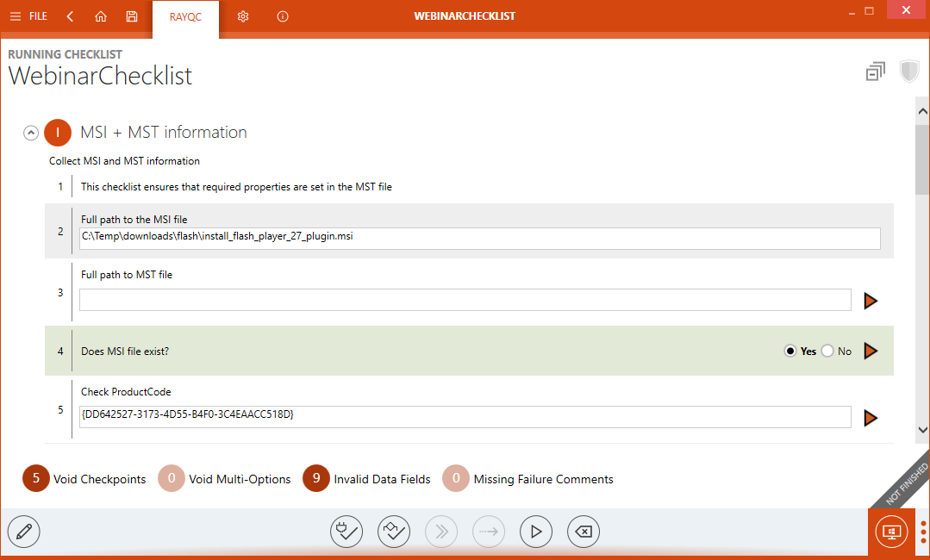Open the Home screen icon

[x=101, y=16]
